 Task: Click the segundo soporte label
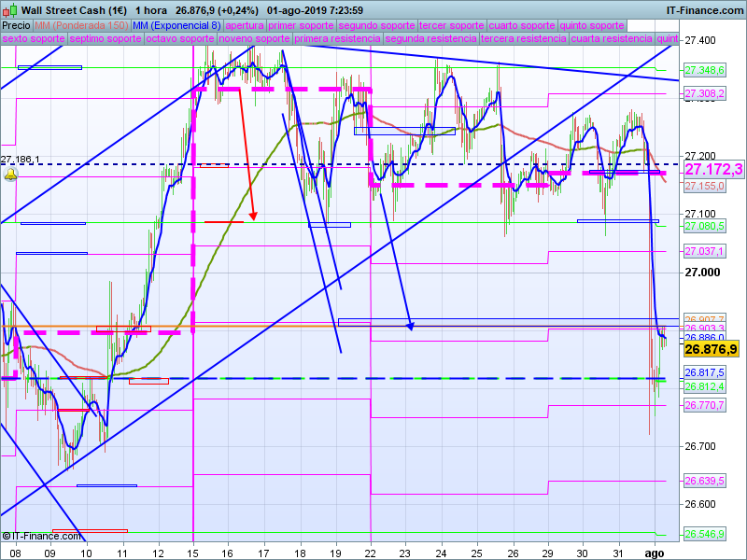(375, 25)
